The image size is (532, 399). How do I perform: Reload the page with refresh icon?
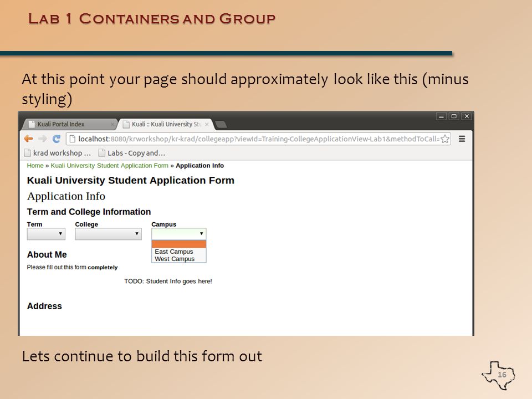[x=57, y=139]
